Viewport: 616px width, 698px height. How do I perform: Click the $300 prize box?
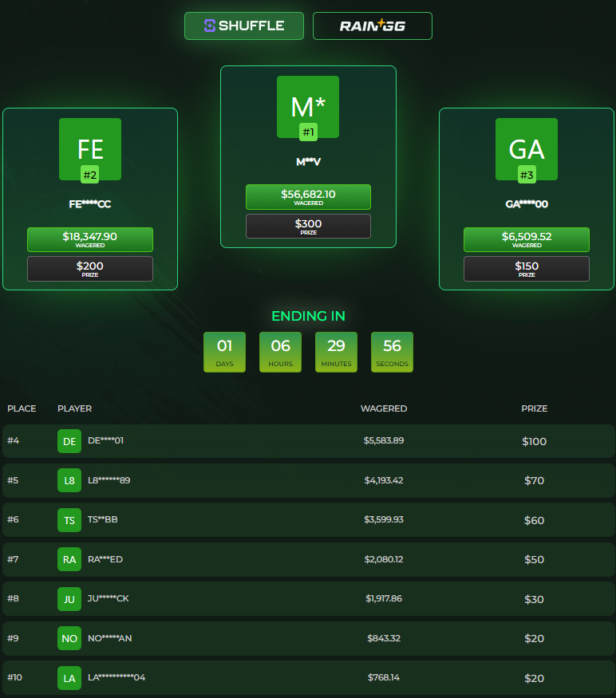[308, 226]
